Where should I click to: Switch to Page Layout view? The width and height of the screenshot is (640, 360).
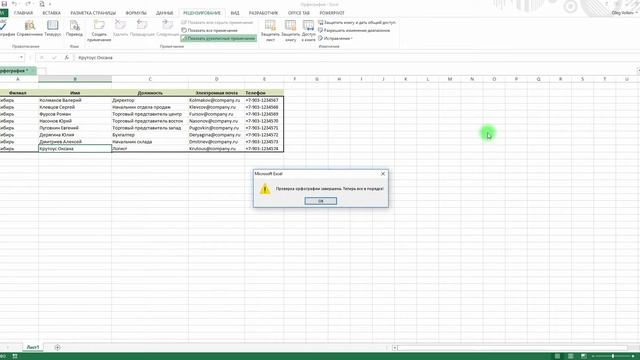coord(570,356)
